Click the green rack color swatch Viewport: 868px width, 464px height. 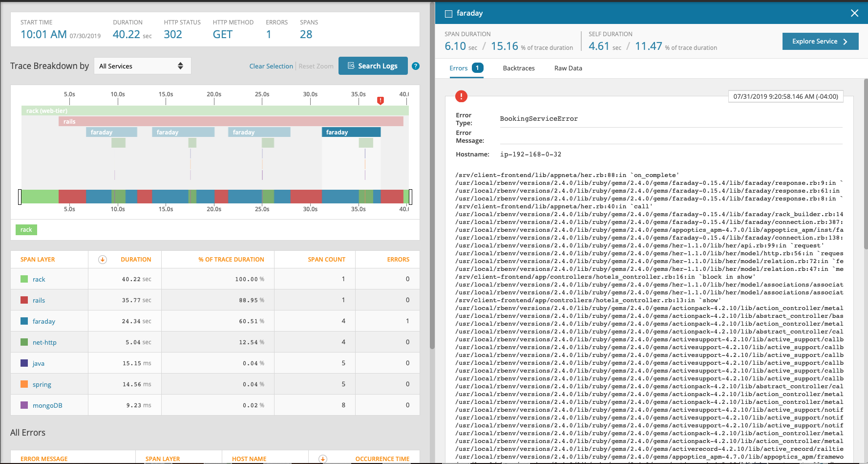tap(24, 279)
